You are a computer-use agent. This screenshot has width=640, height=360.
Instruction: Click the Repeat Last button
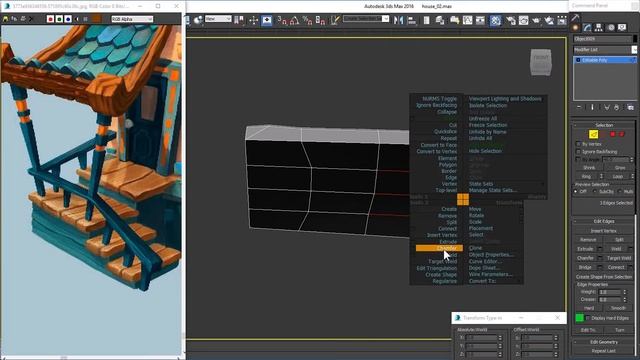pyautogui.click(x=603, y=351)
